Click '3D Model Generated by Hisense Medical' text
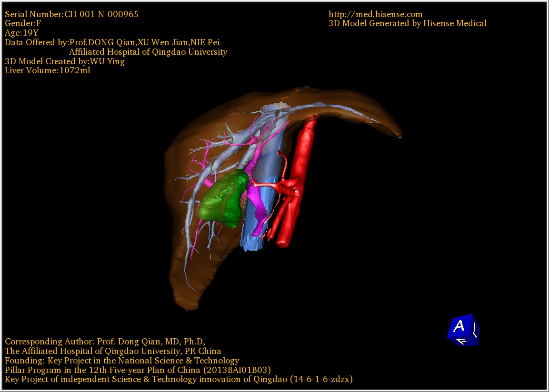The height and width of the screenshot is (392, 549). tap(408, 23)
